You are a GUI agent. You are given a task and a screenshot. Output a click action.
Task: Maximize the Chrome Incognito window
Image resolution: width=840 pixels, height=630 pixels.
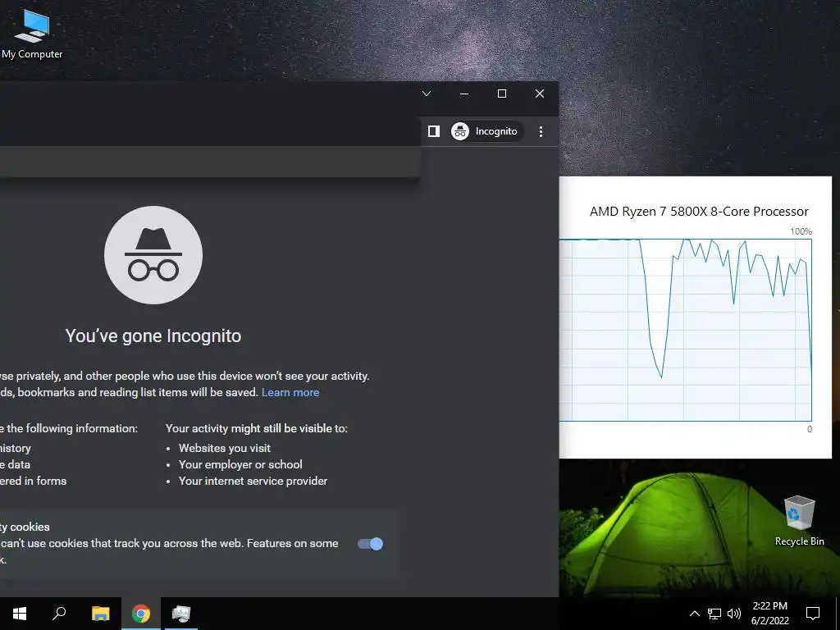click(502, 94)
